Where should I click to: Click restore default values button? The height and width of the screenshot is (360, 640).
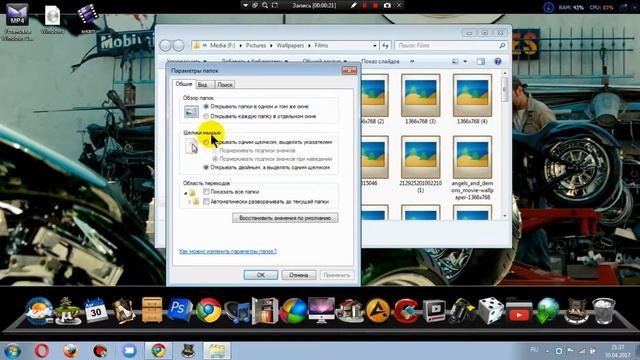tap(285, 218)
